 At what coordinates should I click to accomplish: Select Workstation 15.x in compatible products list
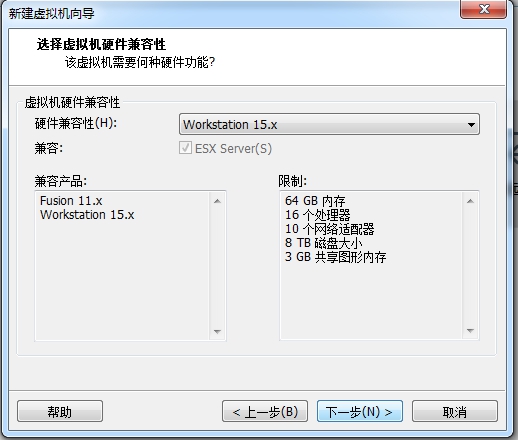pos(87,215)
